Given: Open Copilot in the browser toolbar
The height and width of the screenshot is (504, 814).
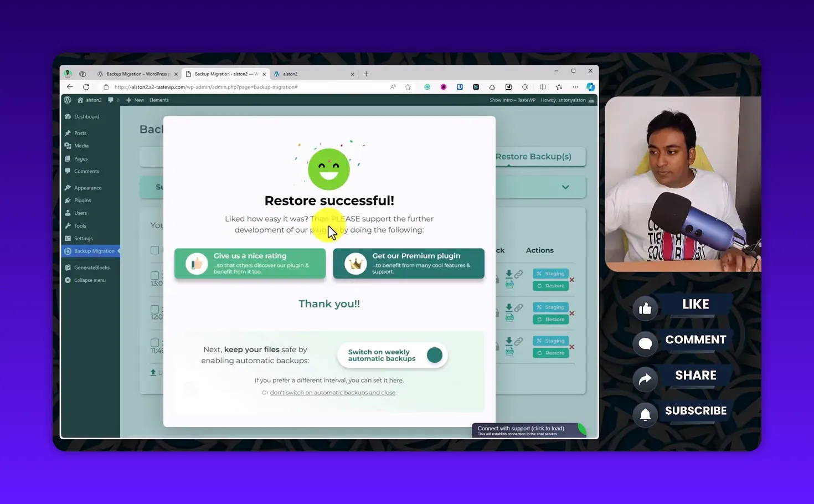Looking at the screenshot, I should click(x=590, y=87).
